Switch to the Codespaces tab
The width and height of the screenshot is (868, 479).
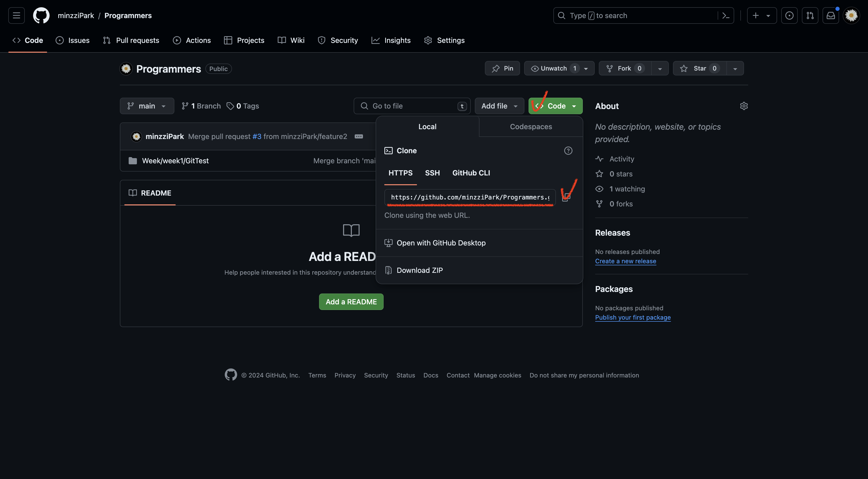coord(531,127)
